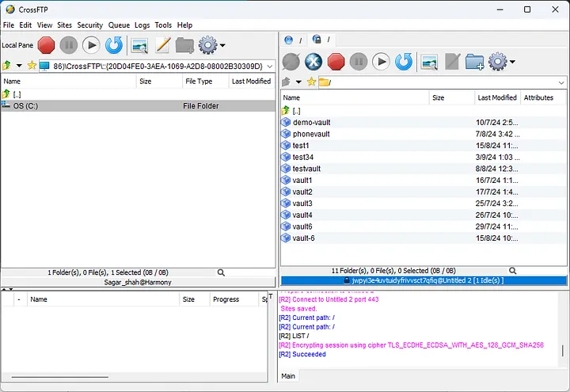Sort local pane by Last Modified column
The image size is (570, 392).
click(x=252, y=82)
